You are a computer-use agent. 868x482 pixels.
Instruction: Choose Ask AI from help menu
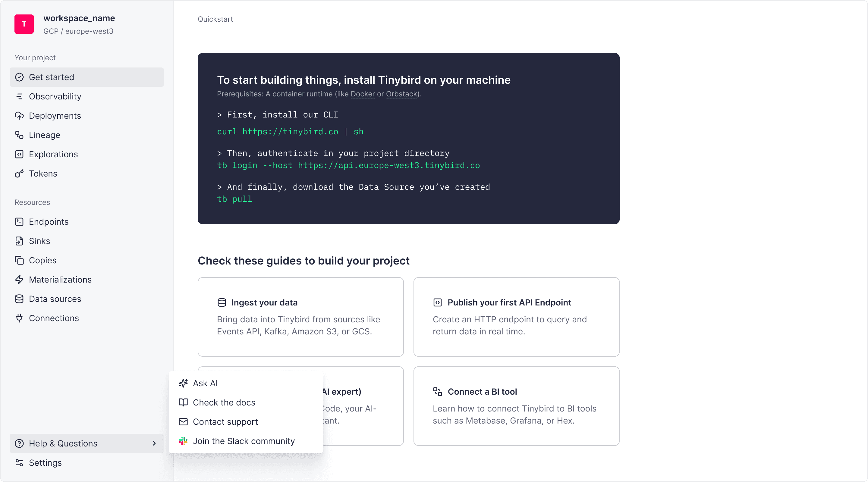[205, 383]
